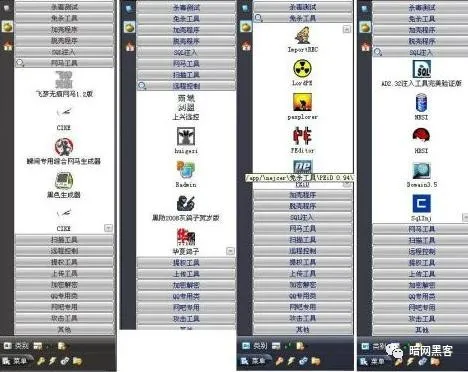The image size is (468, 372).
Task: Select "AD2.32注入工具完美验证版" label text
Action: tap(421, 83)
